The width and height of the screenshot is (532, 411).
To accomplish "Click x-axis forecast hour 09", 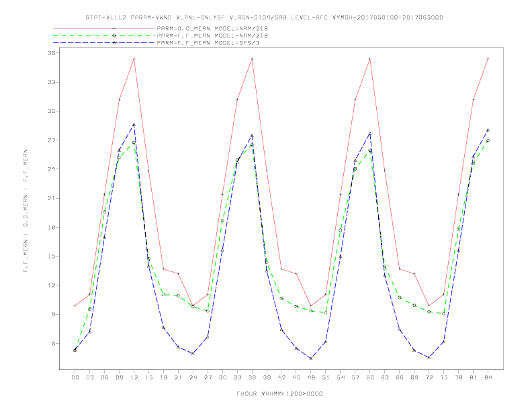I will click(x=119, y=377).
